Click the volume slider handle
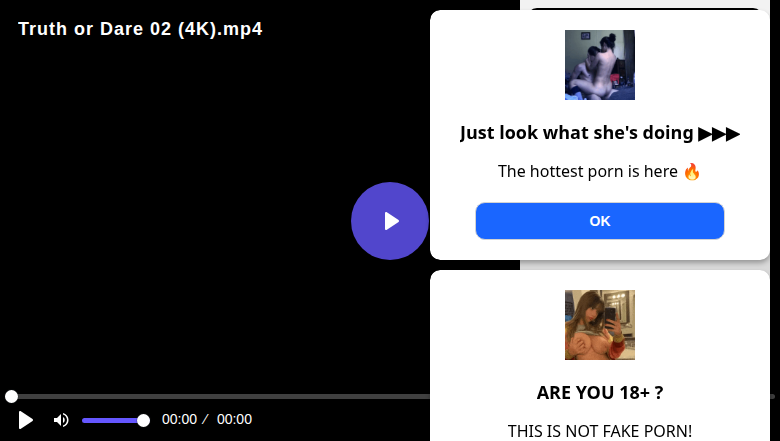Screen dimensions: 780x441 [x=143, y=421]
